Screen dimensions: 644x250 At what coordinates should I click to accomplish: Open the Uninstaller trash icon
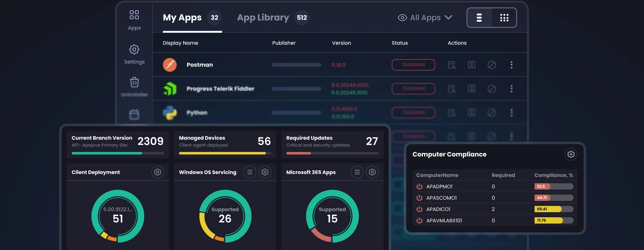(x=134, y=82)
